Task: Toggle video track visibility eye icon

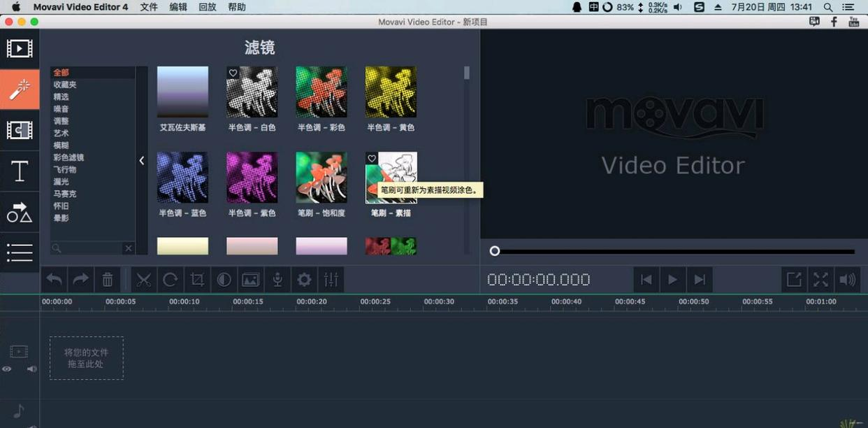Action: point(7,369)
